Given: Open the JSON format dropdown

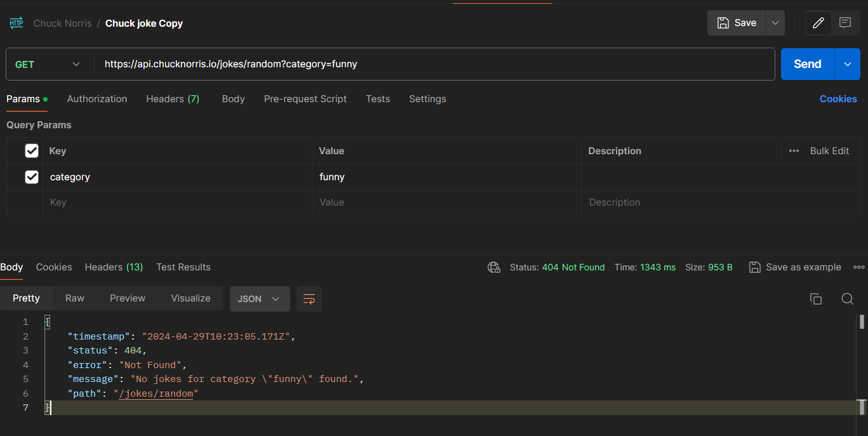Looking at the screenshot, I should click(260, 299).
